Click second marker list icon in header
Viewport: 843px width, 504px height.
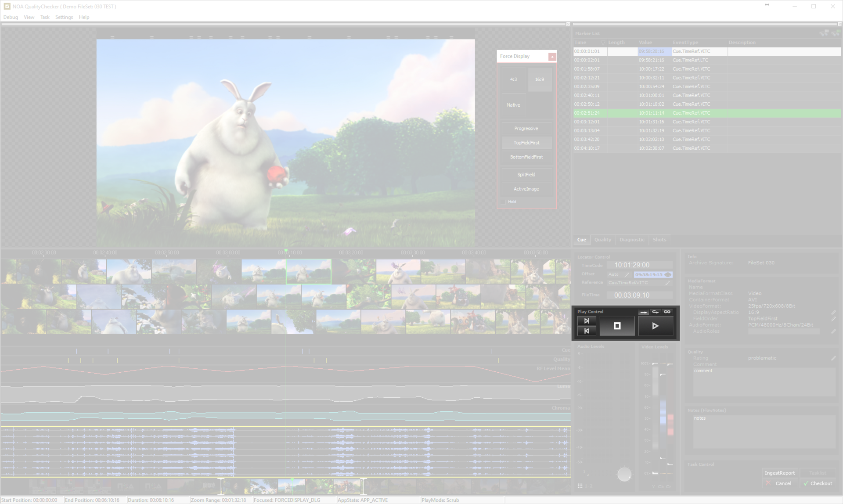pos(836,33)
